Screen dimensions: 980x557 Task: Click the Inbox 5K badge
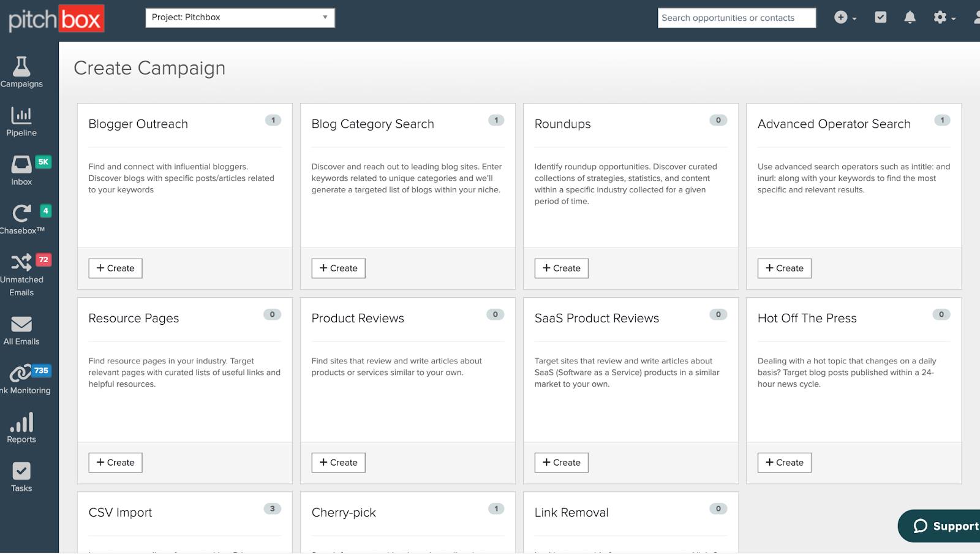point(43,162)
